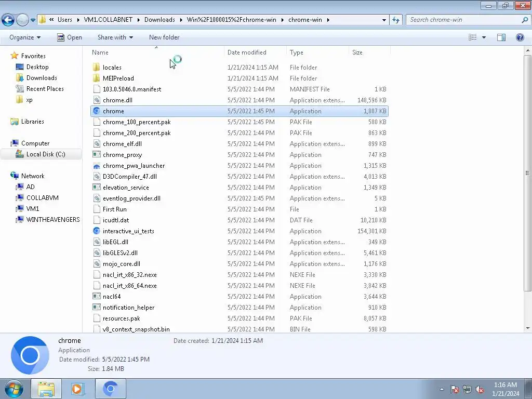532x399 pixels.
Task: Click the notification_helper application icon
Action: [97, 308]
